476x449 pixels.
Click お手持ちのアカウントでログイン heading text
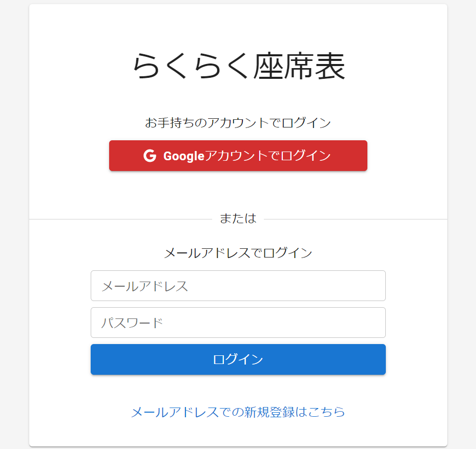[x=238, y=122]
